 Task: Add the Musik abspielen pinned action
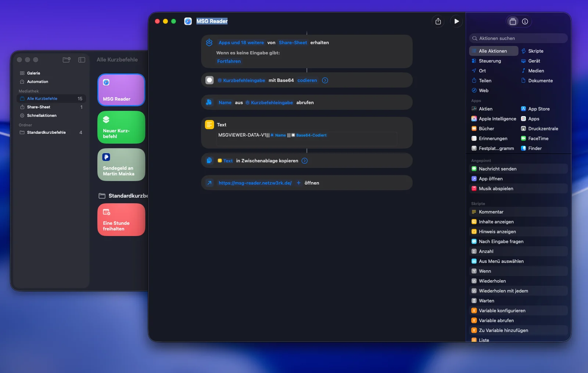[x=518, y=189]
